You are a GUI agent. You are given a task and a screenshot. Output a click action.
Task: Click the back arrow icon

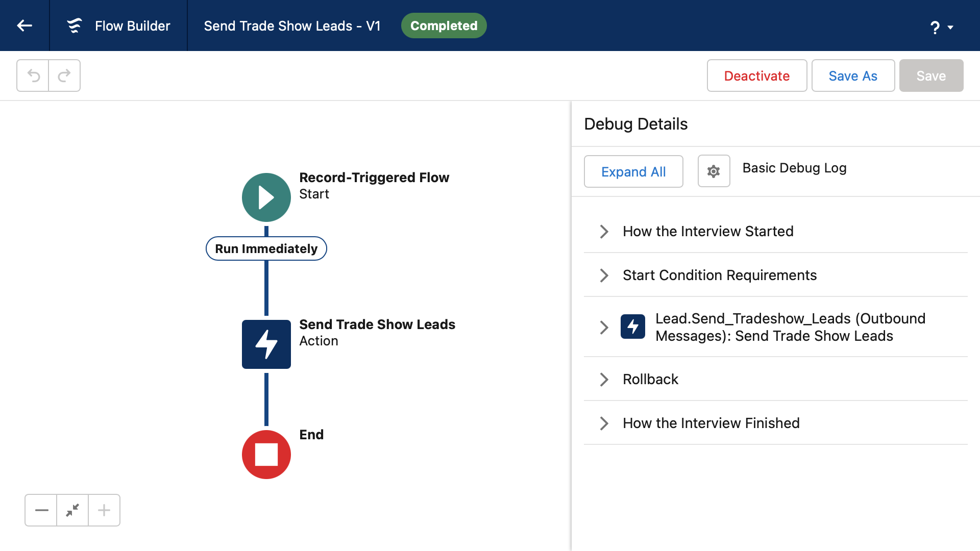click(x=24, y=26)
